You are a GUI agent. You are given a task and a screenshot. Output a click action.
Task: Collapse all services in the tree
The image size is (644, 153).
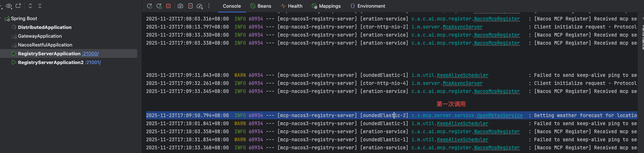40,6
